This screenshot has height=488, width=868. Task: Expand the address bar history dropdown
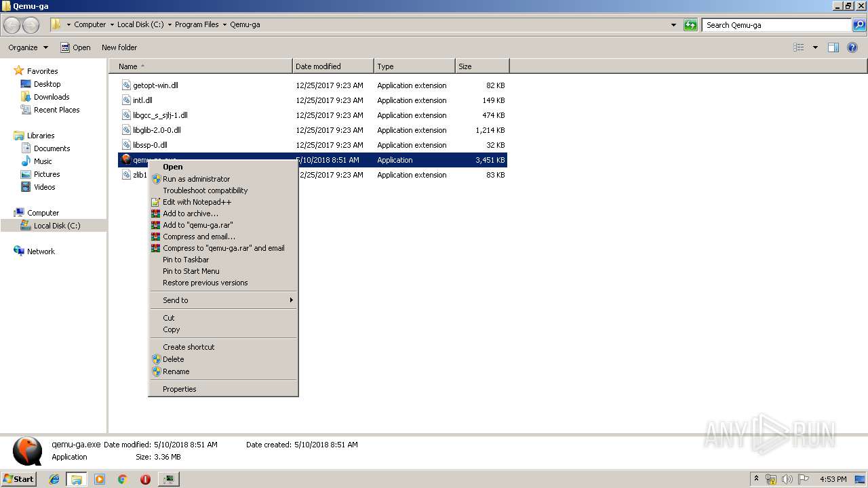point(673,25)
